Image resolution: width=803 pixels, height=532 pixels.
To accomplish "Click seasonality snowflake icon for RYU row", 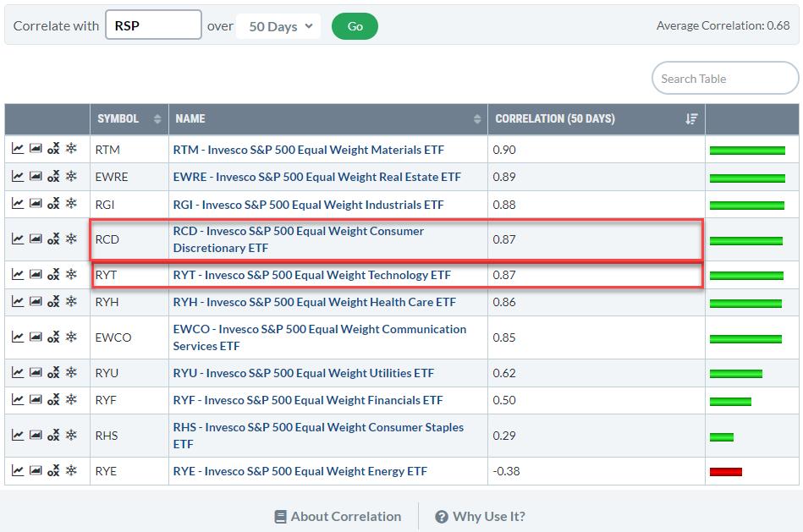I will tap(72, 373).
